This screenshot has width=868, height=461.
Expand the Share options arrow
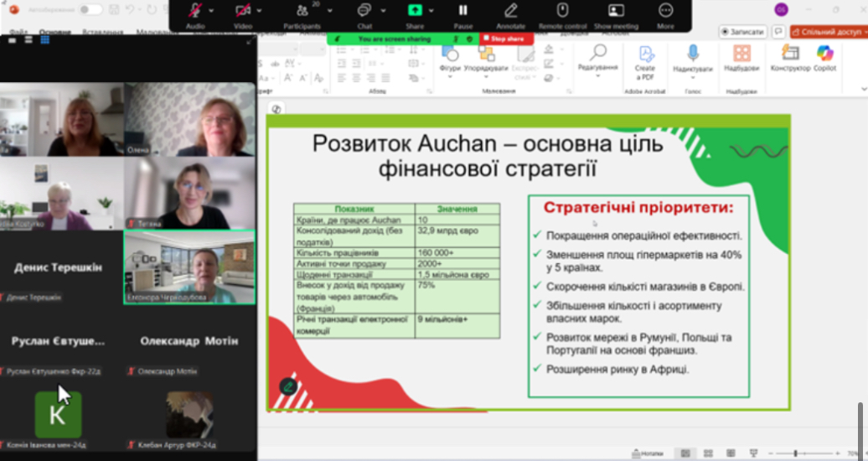click(431, 11)
